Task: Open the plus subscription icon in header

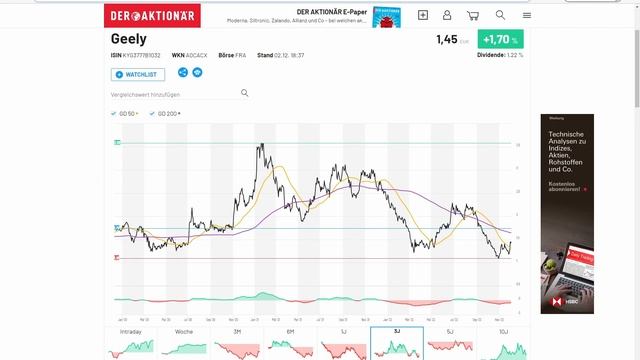Action: click(x=423, y=15)
